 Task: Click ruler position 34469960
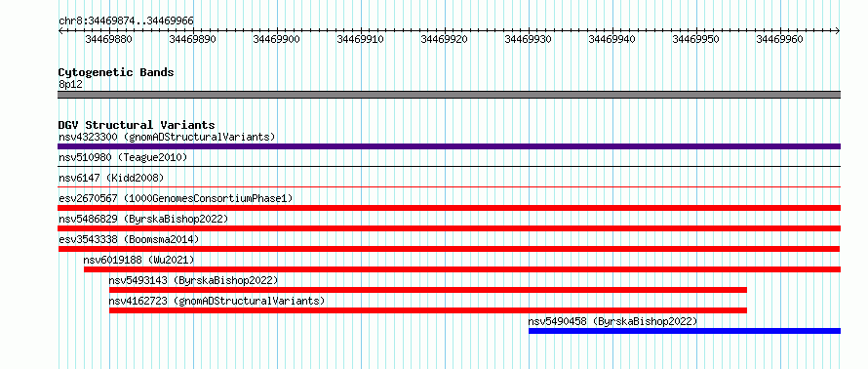point(780,39)
